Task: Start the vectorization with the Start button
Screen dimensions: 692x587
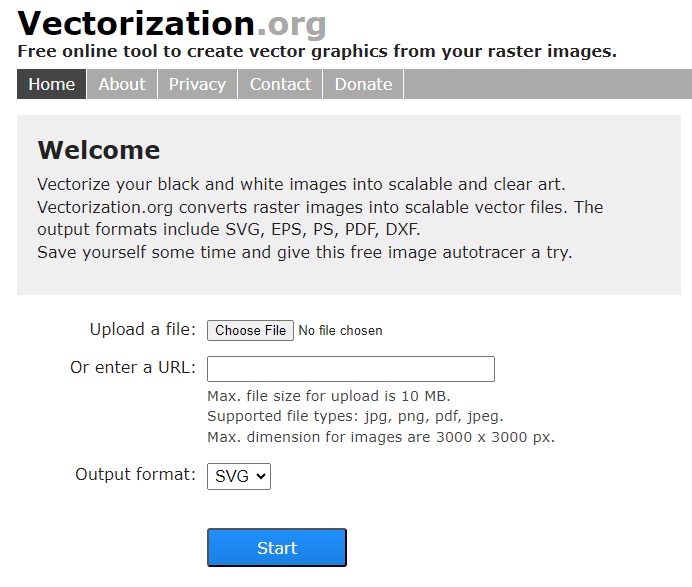Action: pyautogui.click(x=277, y=547)
